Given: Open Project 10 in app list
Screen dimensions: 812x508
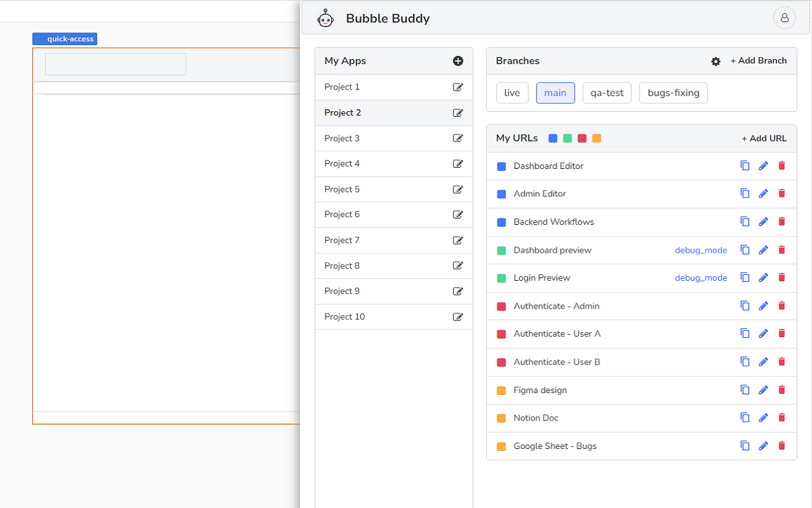Looking at the screenshot, I should point(344,317).
